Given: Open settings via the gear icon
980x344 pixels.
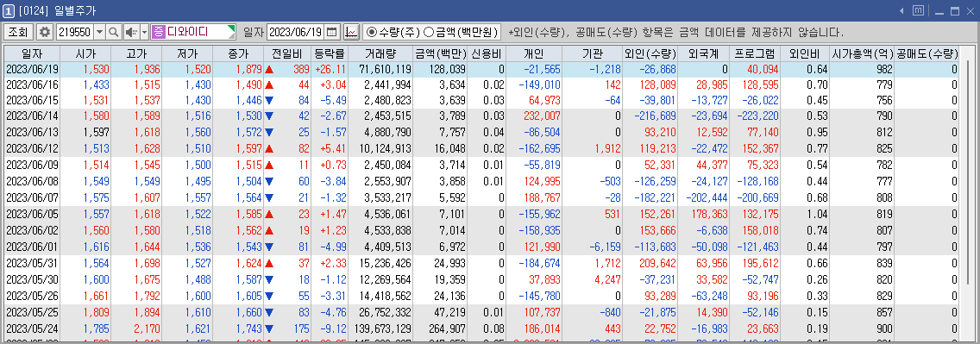Looking at the screenshot, I should [x=45, y=31].
